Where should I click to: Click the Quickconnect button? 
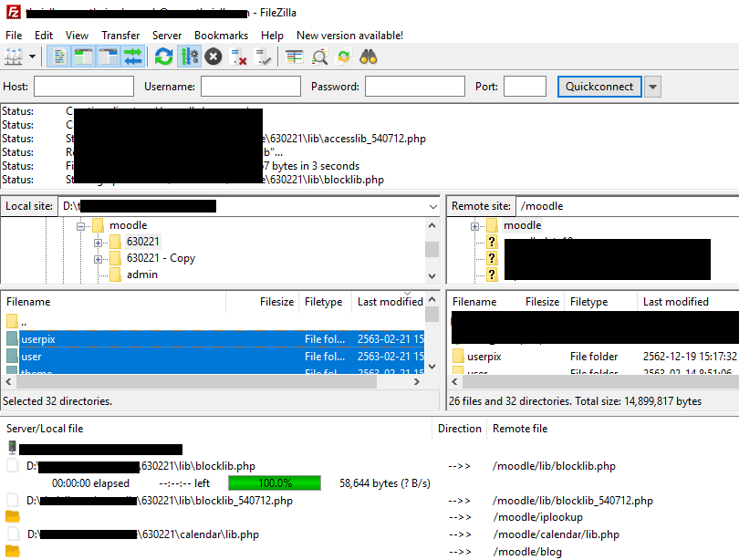(x=598, y=87)
